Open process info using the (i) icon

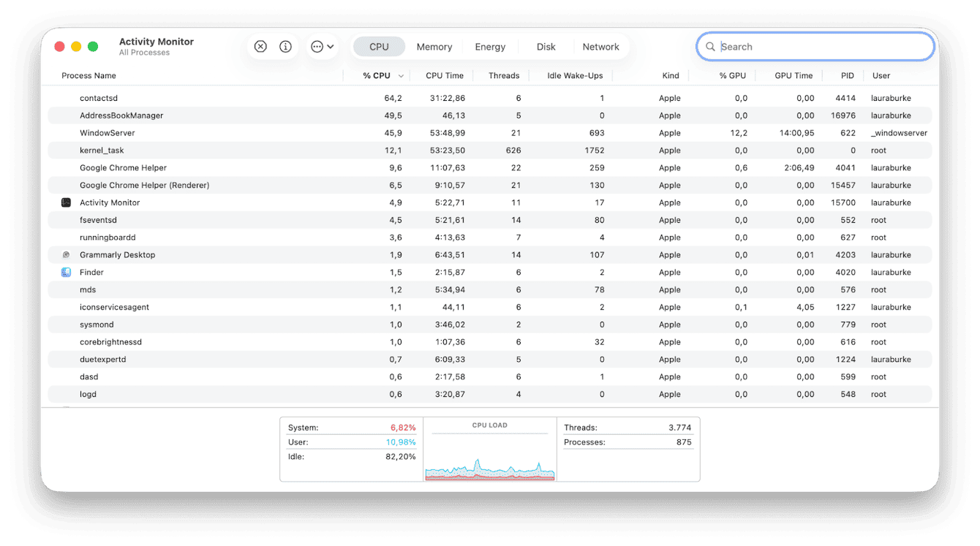pos(285,46)
